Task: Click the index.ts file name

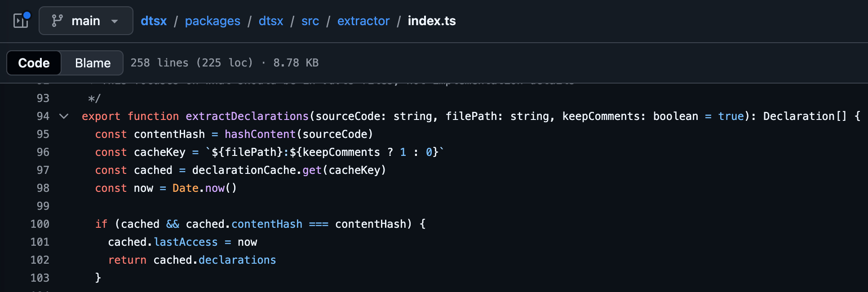Action: click(x=432, y=21)
